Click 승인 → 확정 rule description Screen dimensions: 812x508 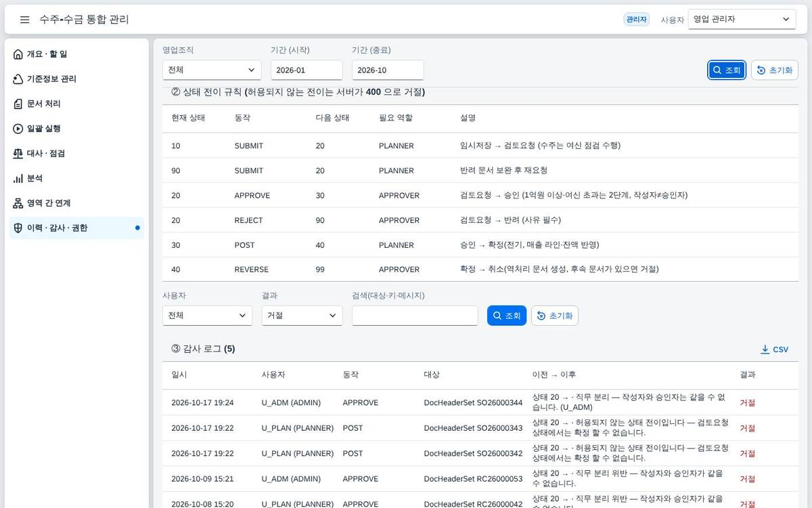pos(529,245)
